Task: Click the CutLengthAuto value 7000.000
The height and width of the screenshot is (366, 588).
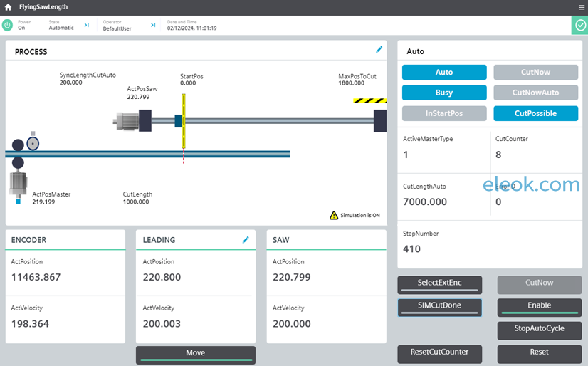Action: pos(425,202)
